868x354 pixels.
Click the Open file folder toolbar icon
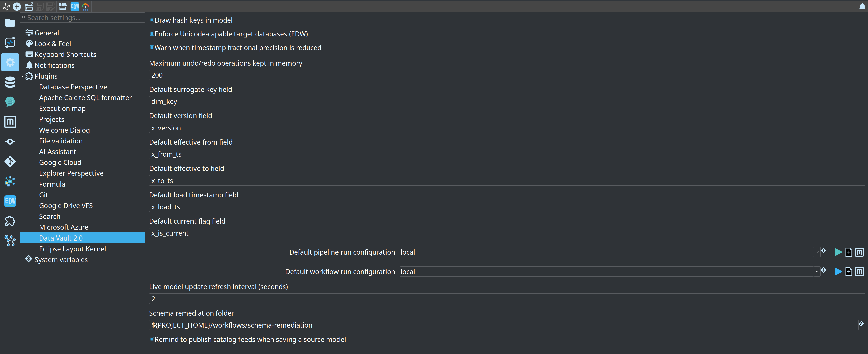point(29,6)
